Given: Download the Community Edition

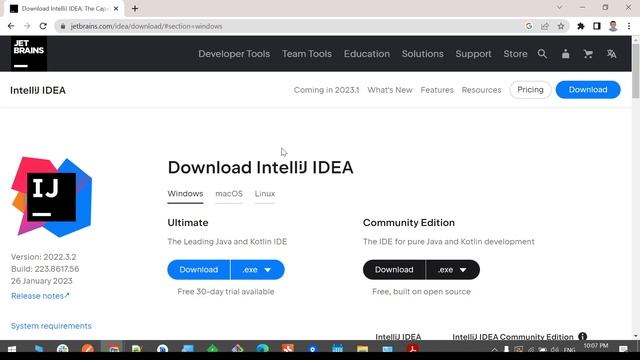Looking at the screenshot, I should pos(394,270).
